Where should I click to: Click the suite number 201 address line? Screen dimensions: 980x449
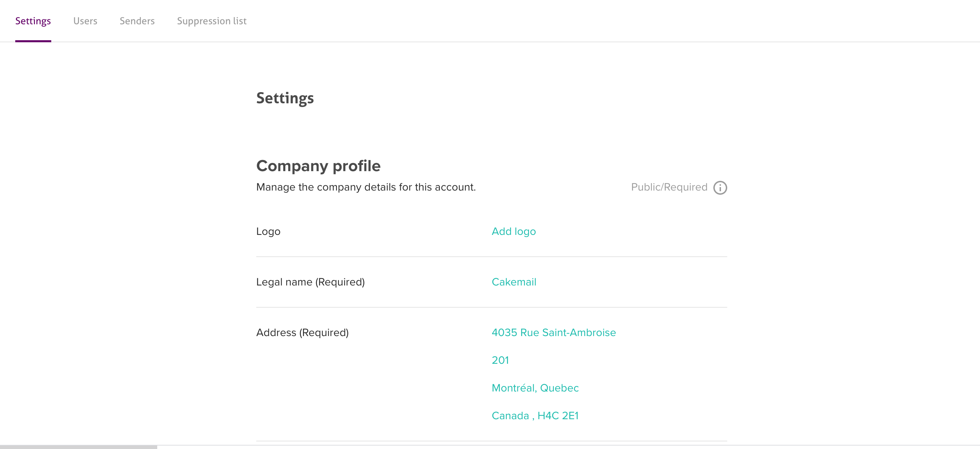pyautogui.click(x=500, y=360)
